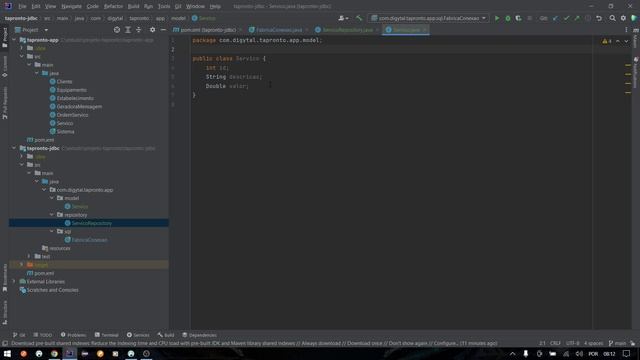Switch to pom.xml (tapronto-jdbc) editor tab
Image resolution: width=640 pixels, height=360 pixels.
pos(208,30)
